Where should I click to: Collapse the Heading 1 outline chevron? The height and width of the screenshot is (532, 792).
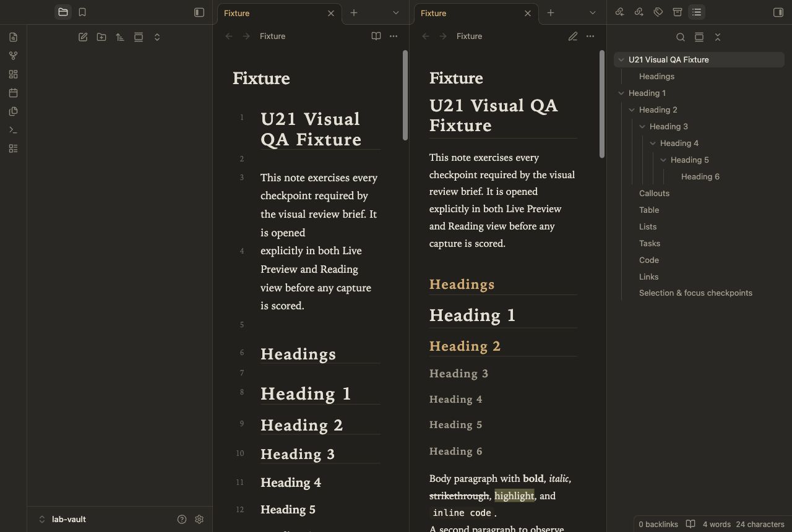pos(621,93)
